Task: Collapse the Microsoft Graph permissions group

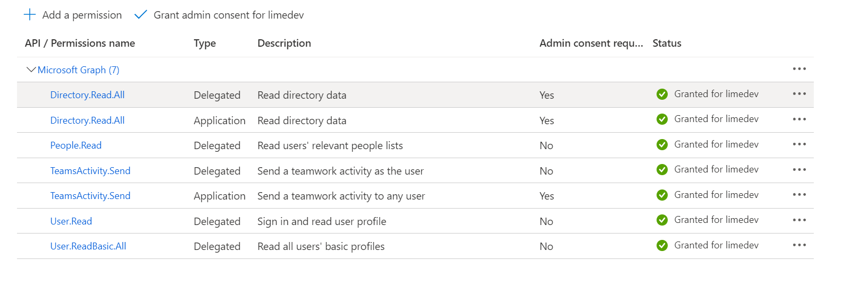Action: (31, 70)
